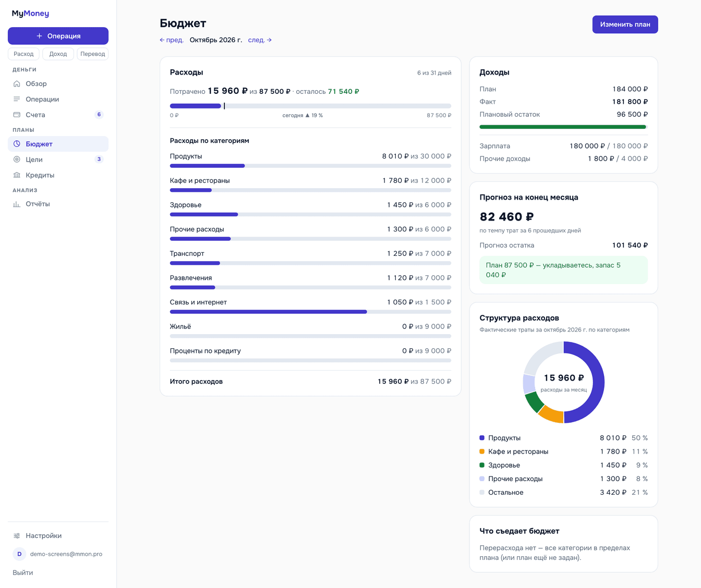This screenshot has width=701, height=588.
Task: Click the Расход quick button
Action: click(x=23, y=54)
